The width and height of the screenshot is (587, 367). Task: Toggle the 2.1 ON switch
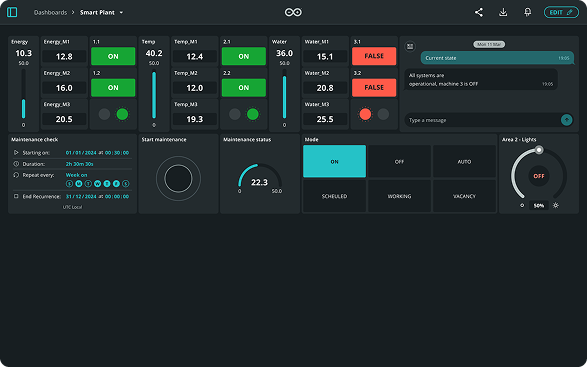244,56
